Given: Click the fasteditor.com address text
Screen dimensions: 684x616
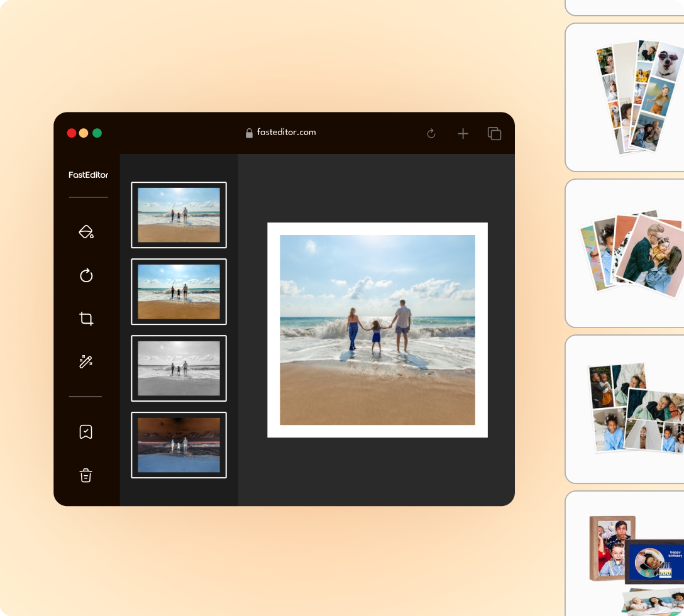Looking at the screenshot, I should pos(286,132).
